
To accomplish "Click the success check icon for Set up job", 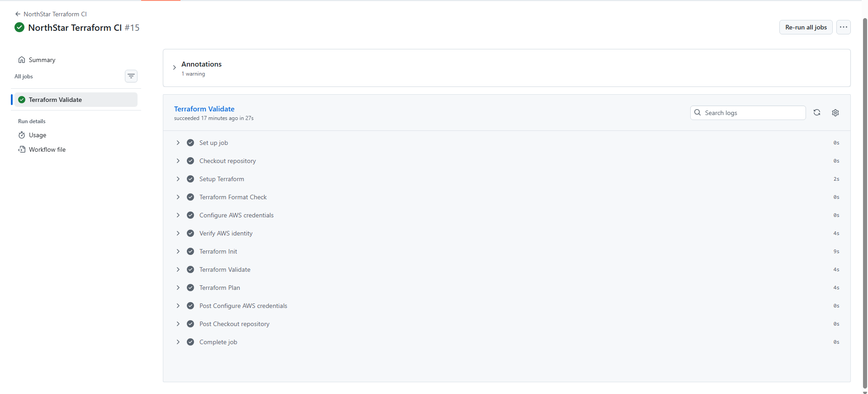I will pos(190,143).
